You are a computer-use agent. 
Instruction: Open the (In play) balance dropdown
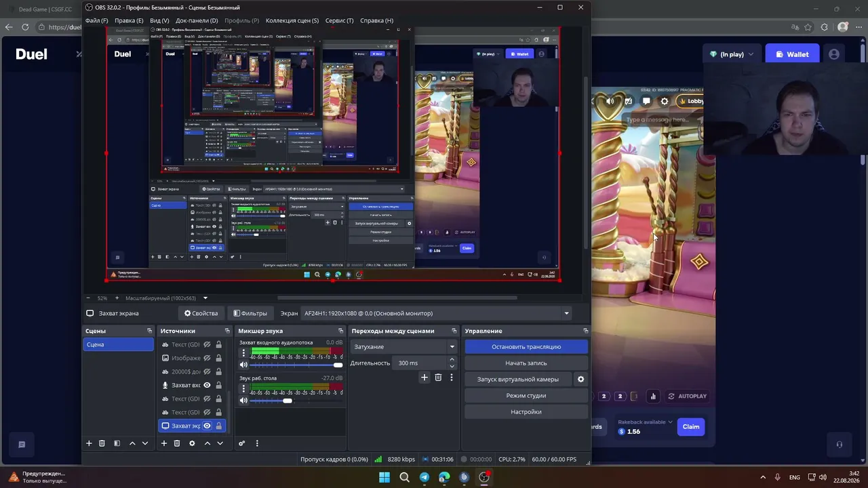pyautogui.click(x=731, y=54)
